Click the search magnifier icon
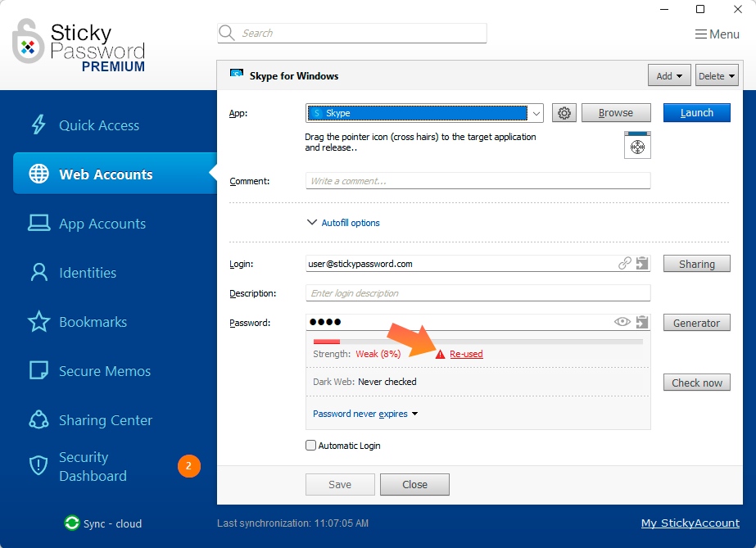Screen dimensions: 756x548 227,33
